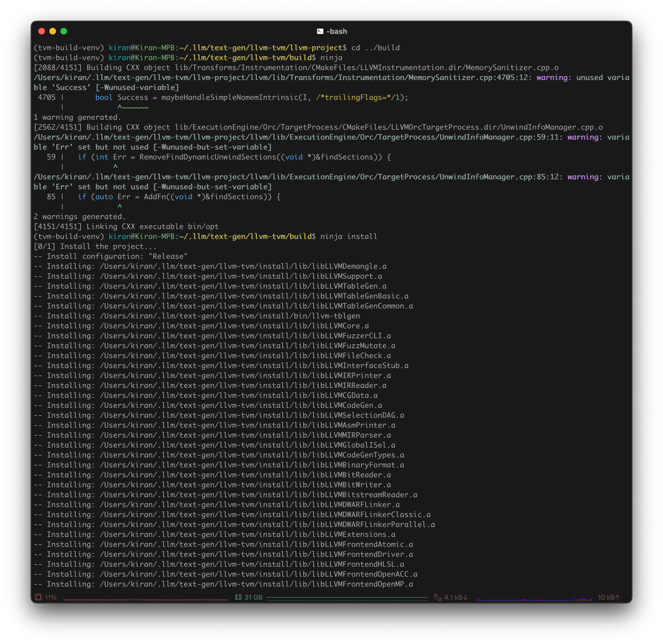Click the '[2562/4151] Building CXX object' line
The width and height of the screenshot is (663, 644).
[x=318, y=127]
